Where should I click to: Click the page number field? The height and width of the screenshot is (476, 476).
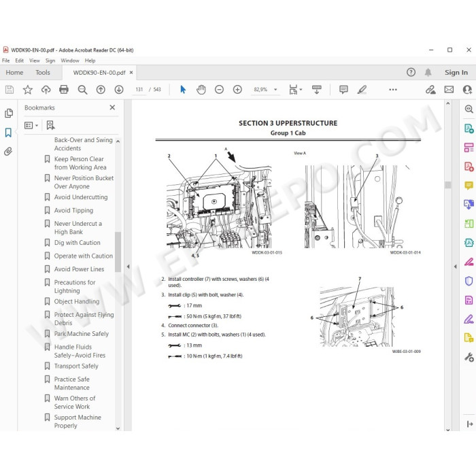[139, 90]
